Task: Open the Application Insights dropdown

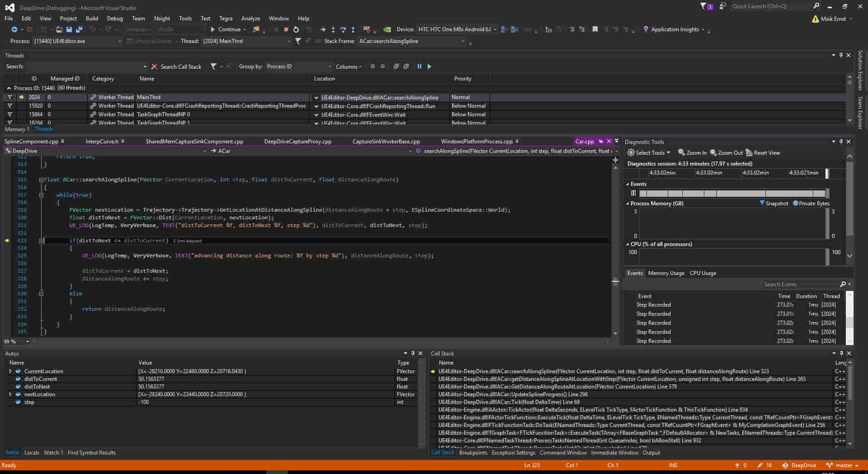Action: [x=674, y=29]
